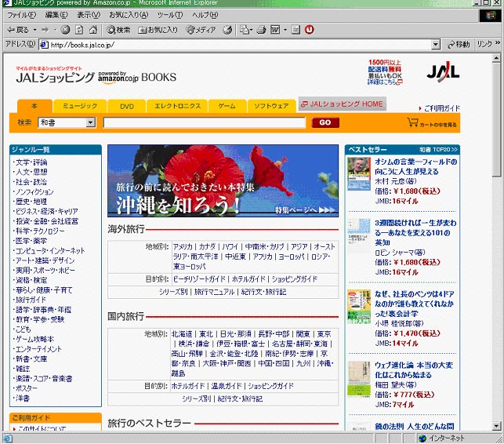Open the コンピュータ・インターネット genre link
The height and width of the screenshot is (444, 504).
[50, 251]
